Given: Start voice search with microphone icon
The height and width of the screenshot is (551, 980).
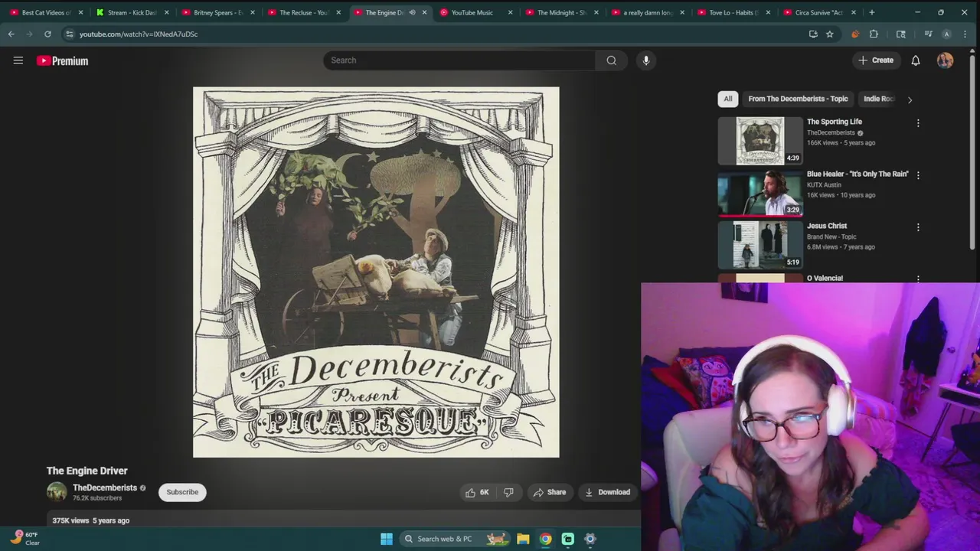Looking at the screenshot, I should pos(646,60).
